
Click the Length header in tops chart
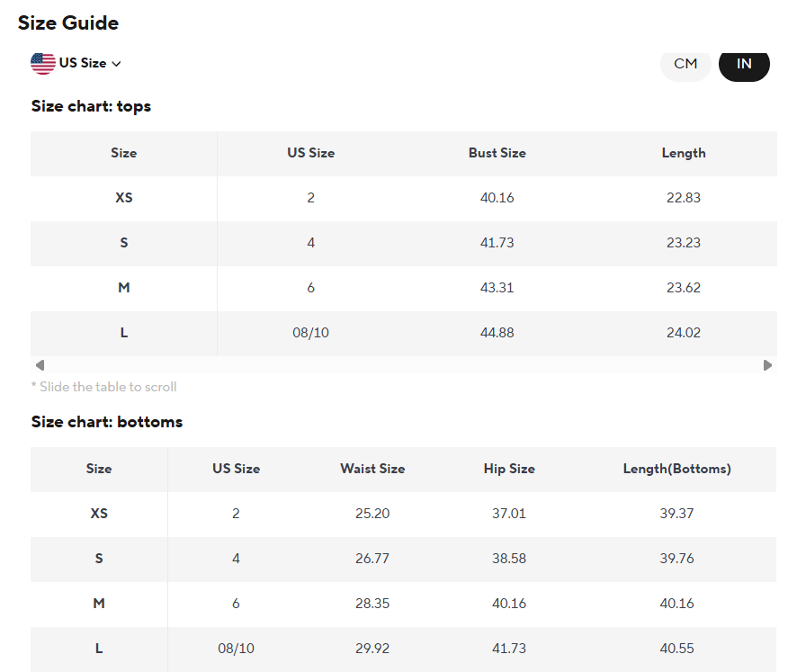(683, 153)
